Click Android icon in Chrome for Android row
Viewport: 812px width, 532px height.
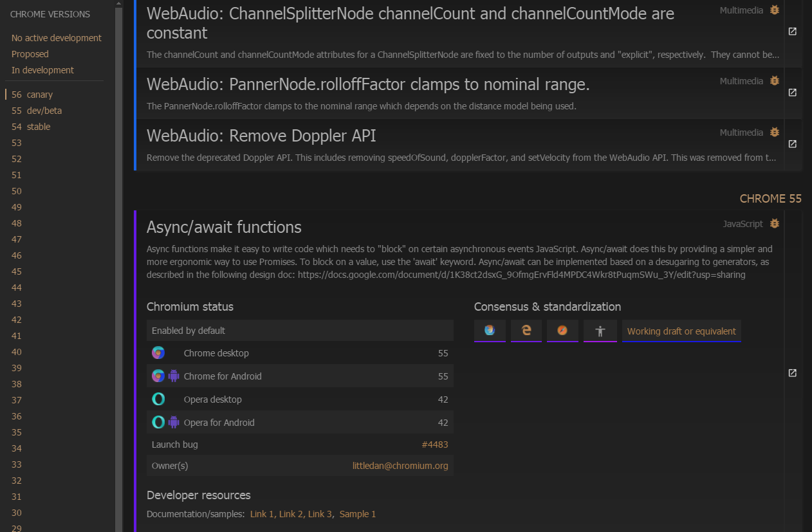(x=173, y=376)
